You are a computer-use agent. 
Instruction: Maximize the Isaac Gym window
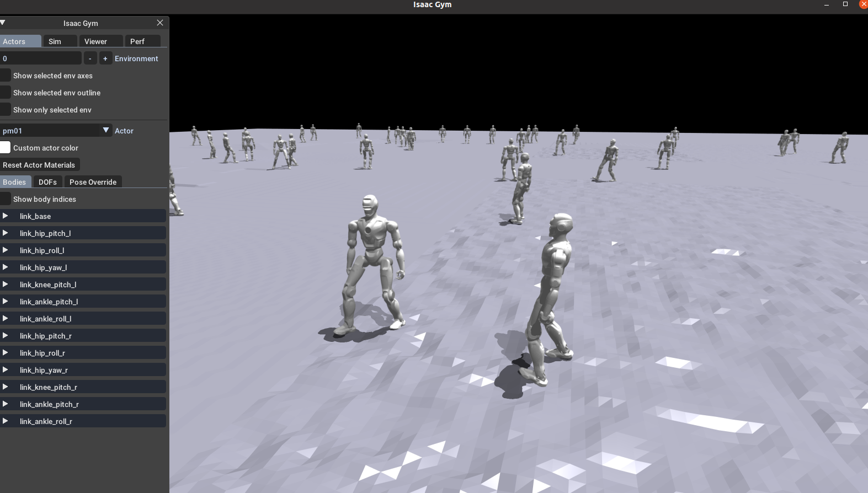tap(845, 4)
